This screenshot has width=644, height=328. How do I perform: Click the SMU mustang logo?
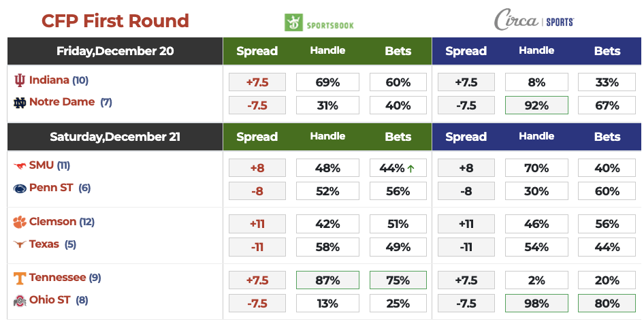tap(20, 166)
